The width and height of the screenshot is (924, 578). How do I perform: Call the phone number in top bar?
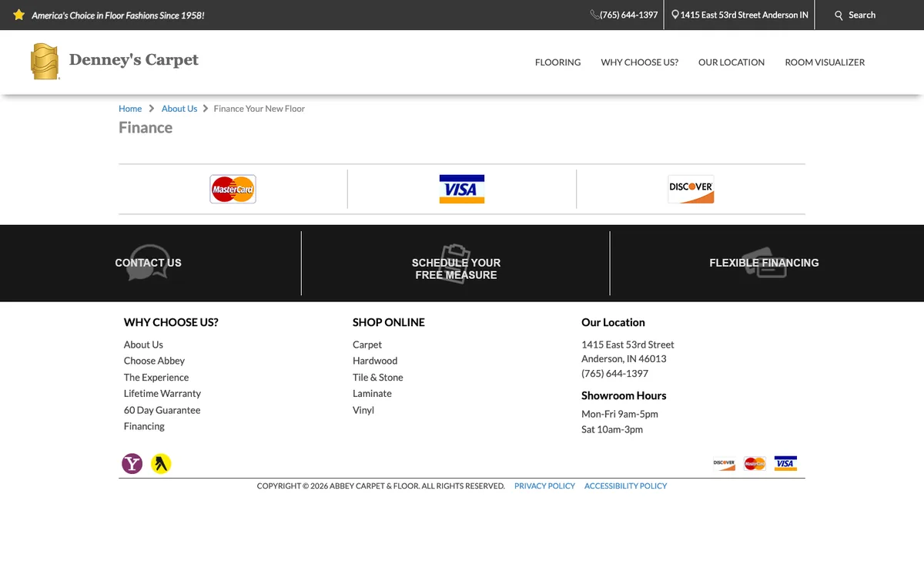pyautogui.click(x=629, y=15)
